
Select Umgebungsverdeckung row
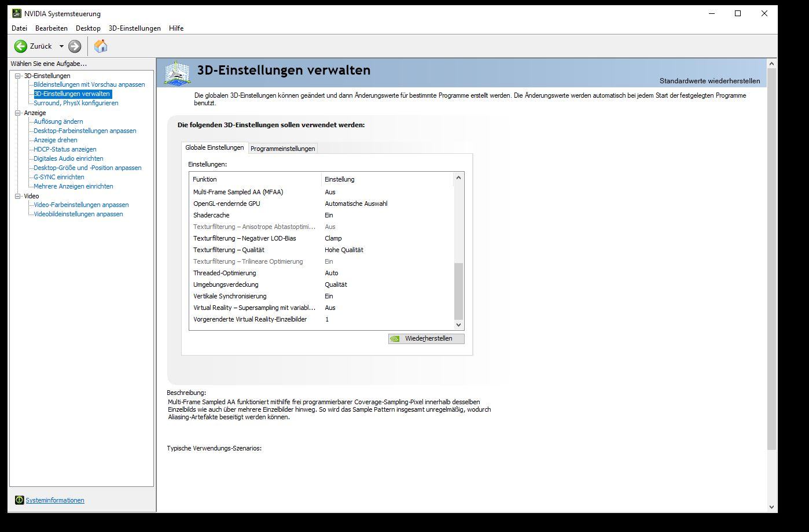[321, 285]
